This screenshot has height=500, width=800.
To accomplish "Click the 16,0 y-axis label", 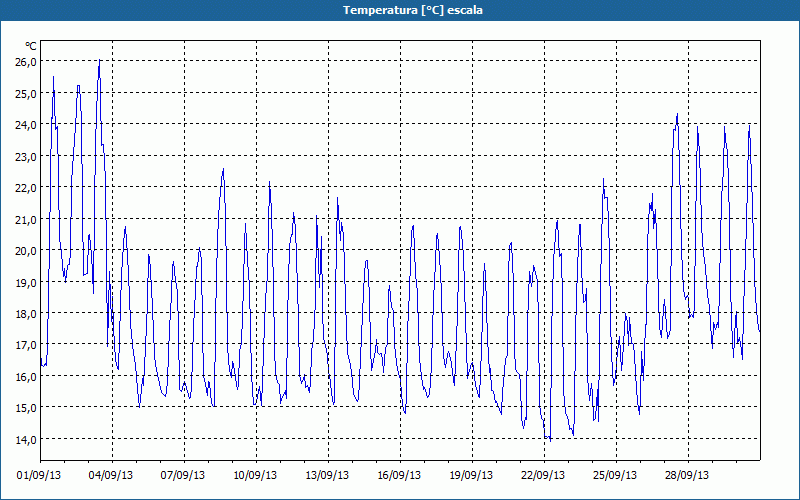I will coord(26,378).
